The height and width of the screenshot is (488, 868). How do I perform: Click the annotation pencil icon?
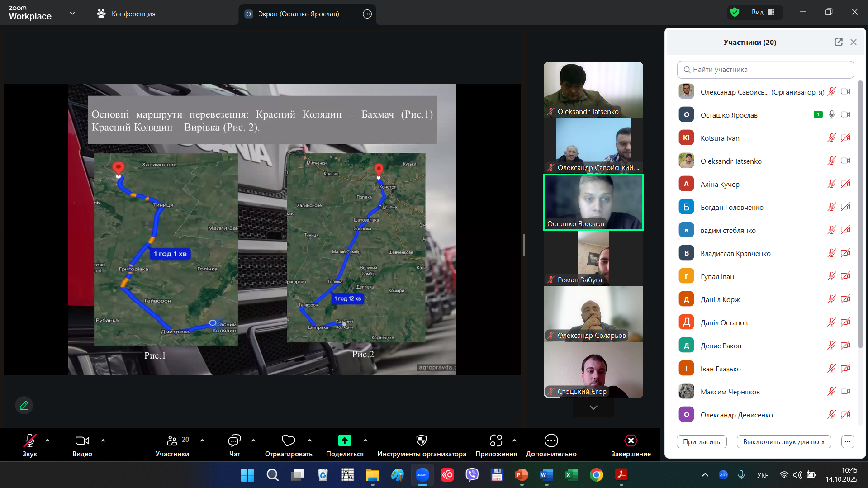[24, 405]
